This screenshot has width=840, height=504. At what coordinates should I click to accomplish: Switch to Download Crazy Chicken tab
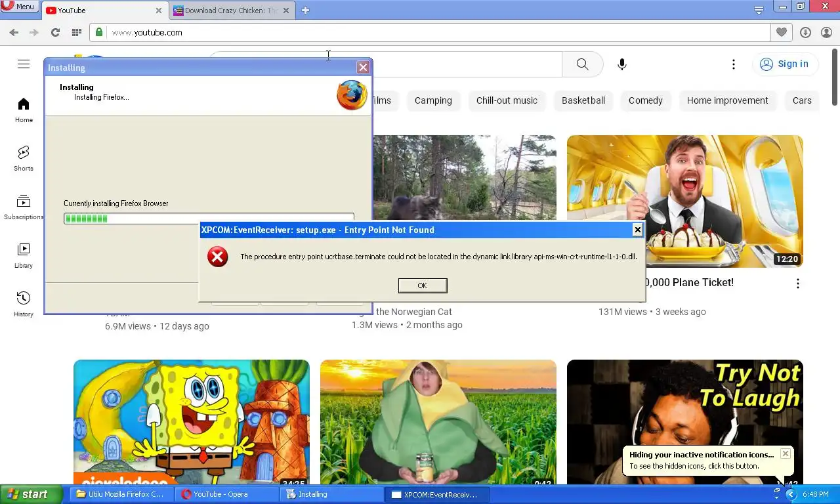coord(232,10)
